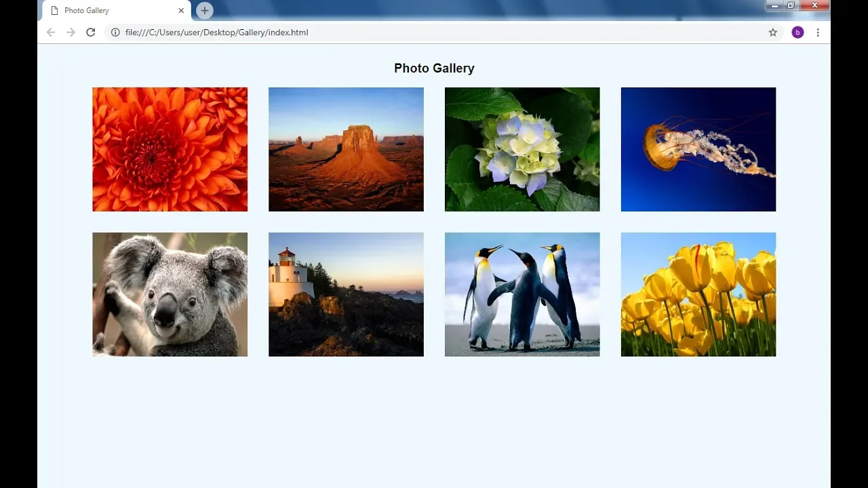Open the purple user profile avatar
The height and width of the screenshot is (488, 868).
[x=797, y=33]
